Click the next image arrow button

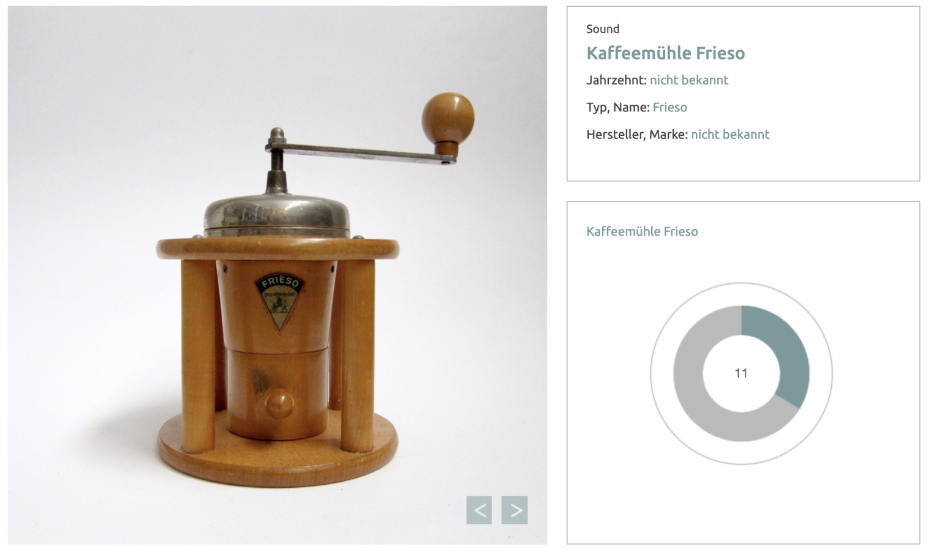[514, 510]
